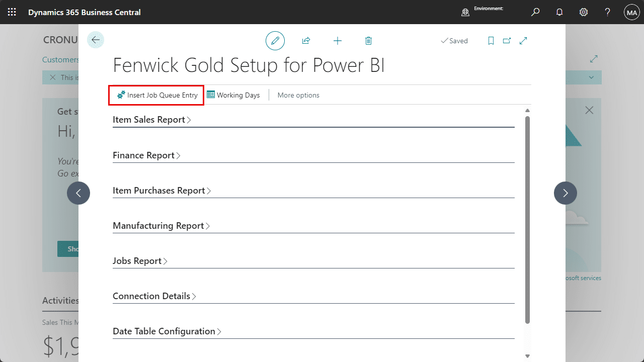Expand the Connection Details section
Screen dimensions: 644x362
tap(154, 296)
